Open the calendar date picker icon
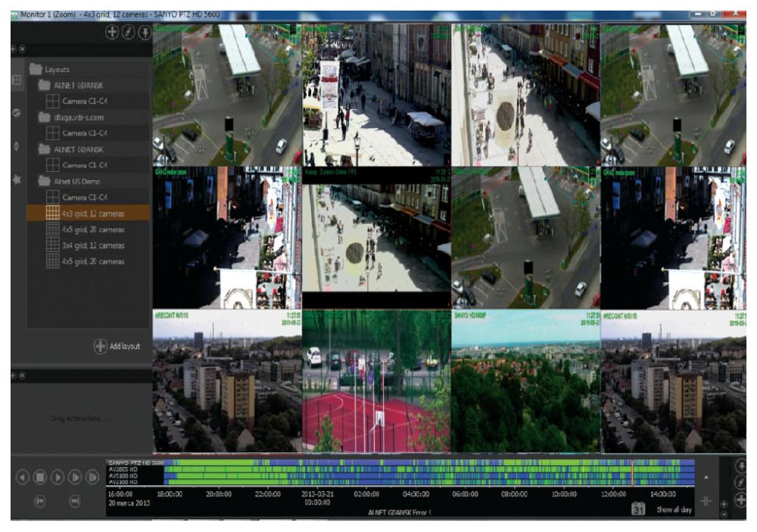Viewport: 757px width, 532px height. pos(639,510)
